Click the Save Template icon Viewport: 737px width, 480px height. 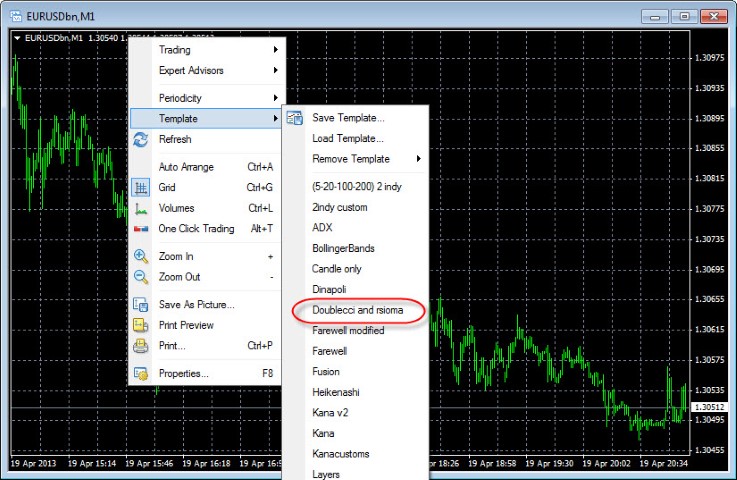tap(295, 118)
